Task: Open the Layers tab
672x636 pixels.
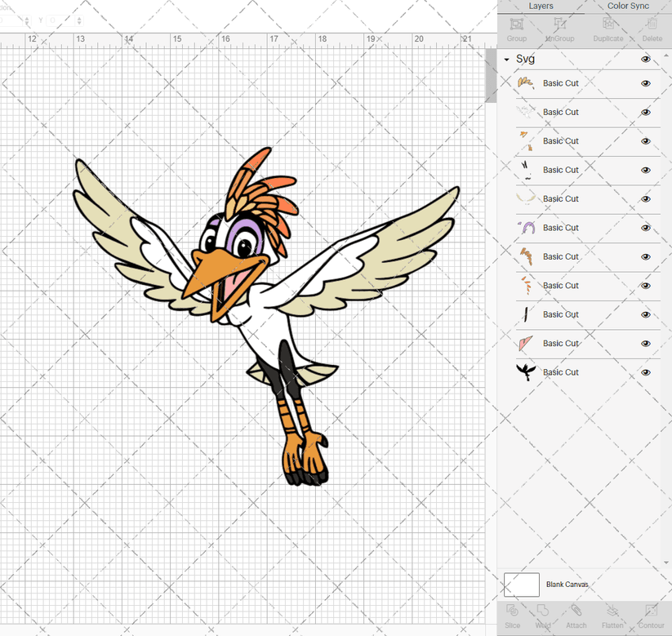Action: coord(541,7)
